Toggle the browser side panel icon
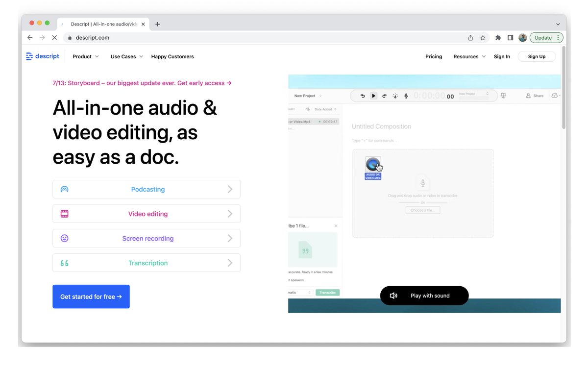588x371 pixels. [510, 38]
